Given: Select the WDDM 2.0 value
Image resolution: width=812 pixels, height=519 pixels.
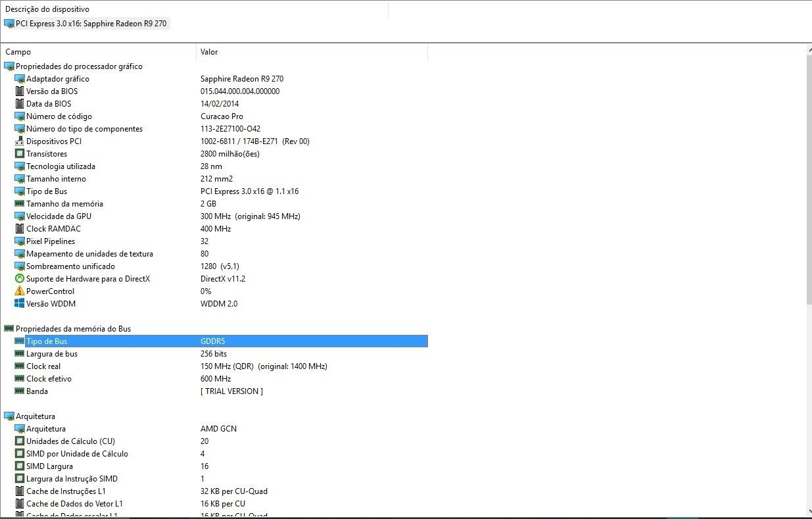Looking at the screenshot, I should [x=219, y=304].
